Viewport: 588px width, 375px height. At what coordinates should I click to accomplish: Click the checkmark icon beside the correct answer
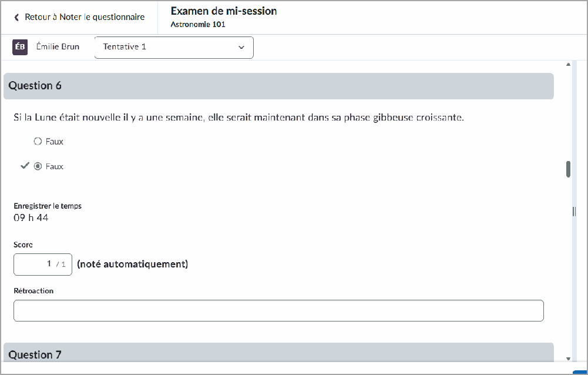coord(25,166)
